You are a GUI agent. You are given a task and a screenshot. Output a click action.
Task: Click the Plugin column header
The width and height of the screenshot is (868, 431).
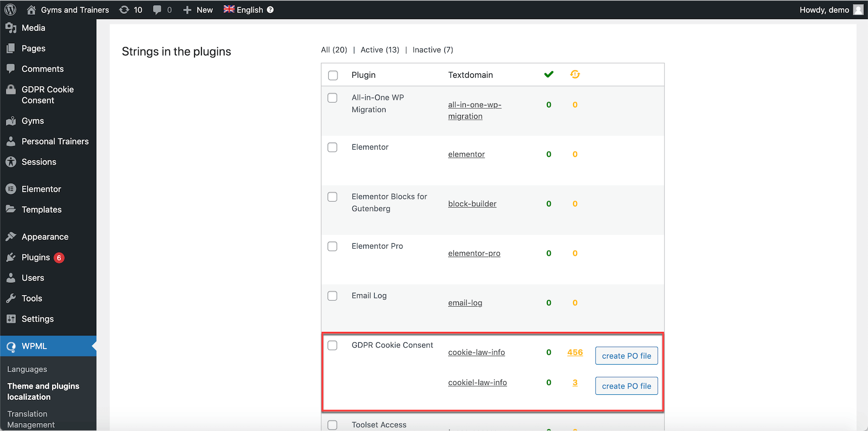[364, 75]
